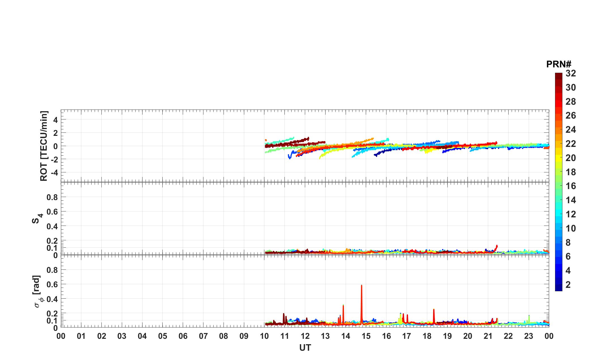The image size is (610, 364).
Task: Click ROT panel y-tick label -4
Action: coord(55,173)
